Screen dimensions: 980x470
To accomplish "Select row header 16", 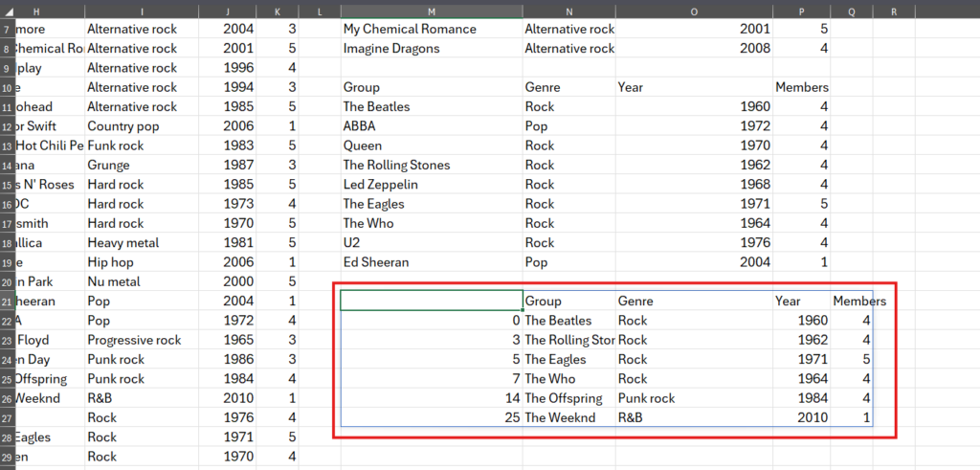I will [7, 204].
